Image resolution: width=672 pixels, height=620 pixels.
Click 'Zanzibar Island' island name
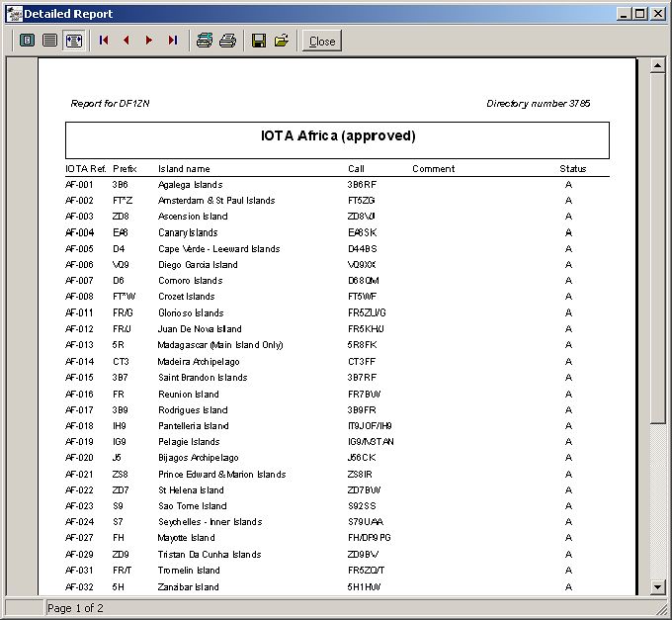tap(188, 587)
